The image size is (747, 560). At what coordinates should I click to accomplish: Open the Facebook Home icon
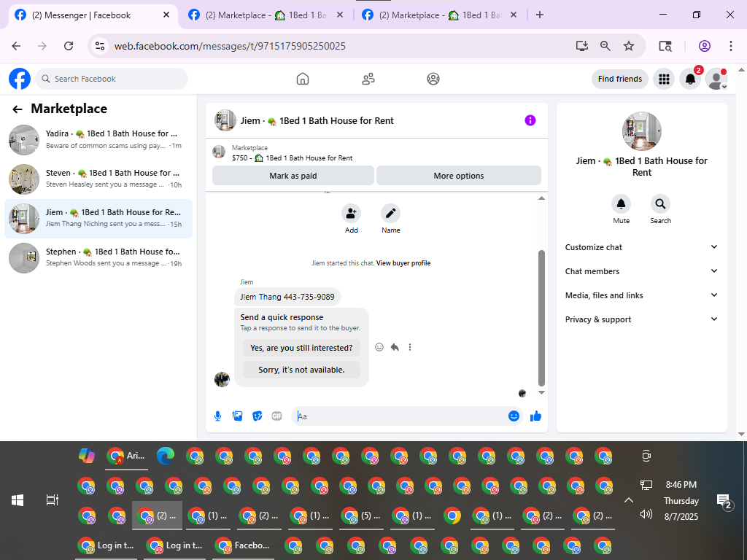(x=303, y=79)
